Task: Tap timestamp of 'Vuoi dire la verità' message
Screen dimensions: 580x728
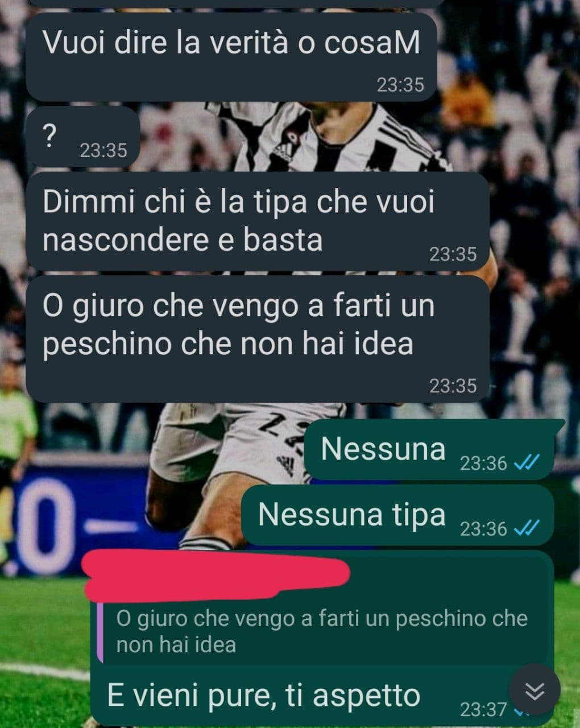Action: coord(400,85)
